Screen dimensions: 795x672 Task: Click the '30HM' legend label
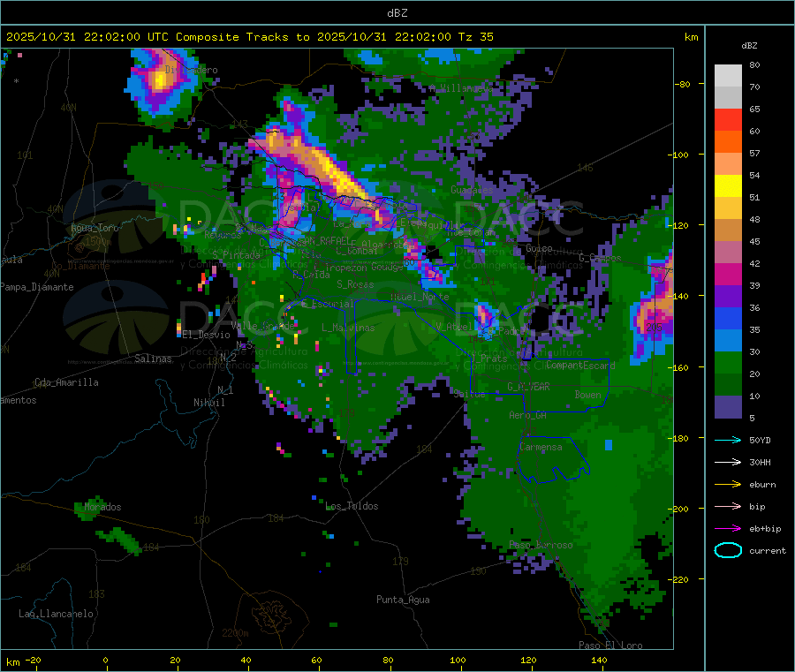point(760,462)
